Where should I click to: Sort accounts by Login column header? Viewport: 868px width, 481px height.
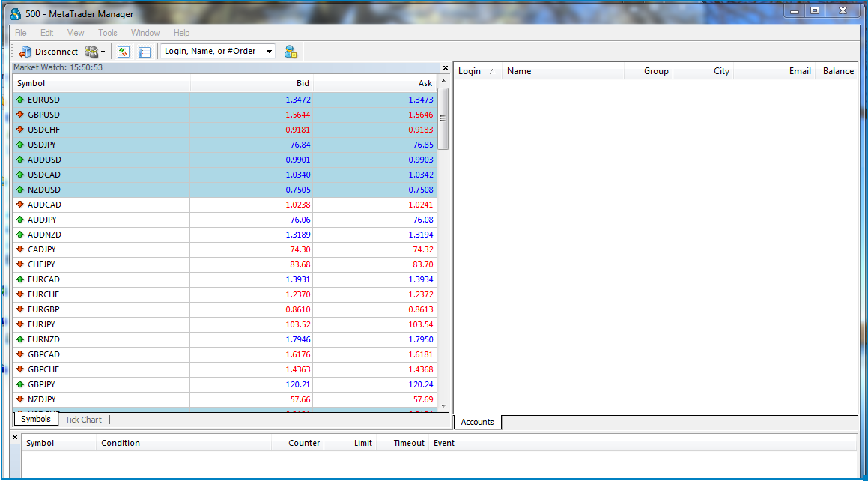click(470, 71)
